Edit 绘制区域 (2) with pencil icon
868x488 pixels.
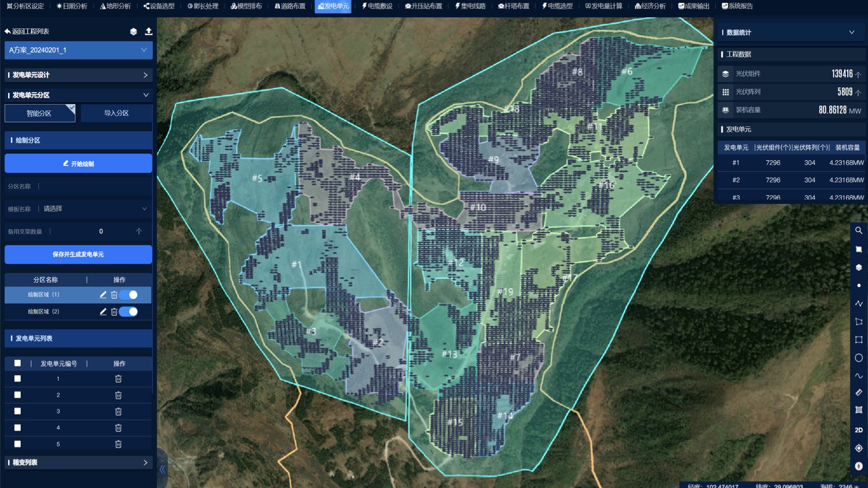(x=103, y=312)
